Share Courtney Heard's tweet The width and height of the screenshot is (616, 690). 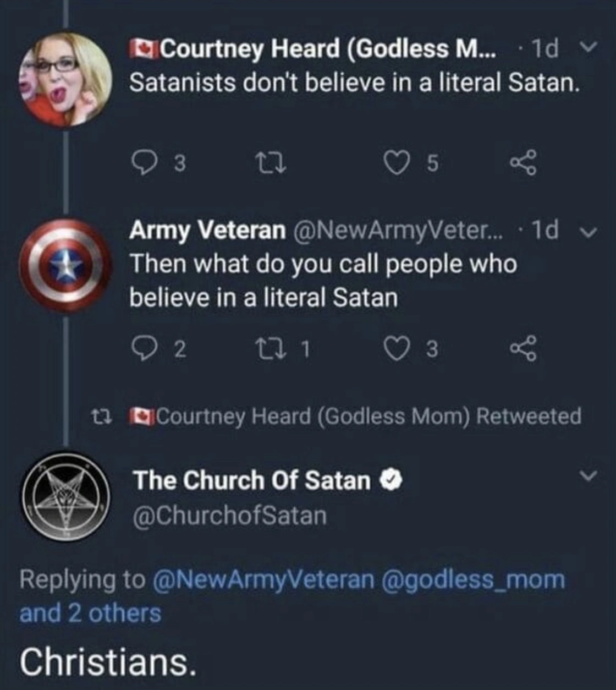coord(521,163)
